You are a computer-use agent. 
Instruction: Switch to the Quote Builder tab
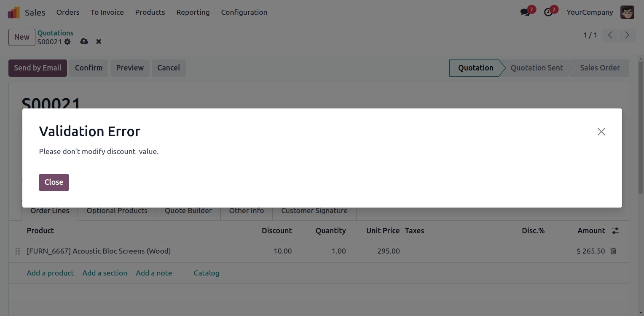(188, 211)
